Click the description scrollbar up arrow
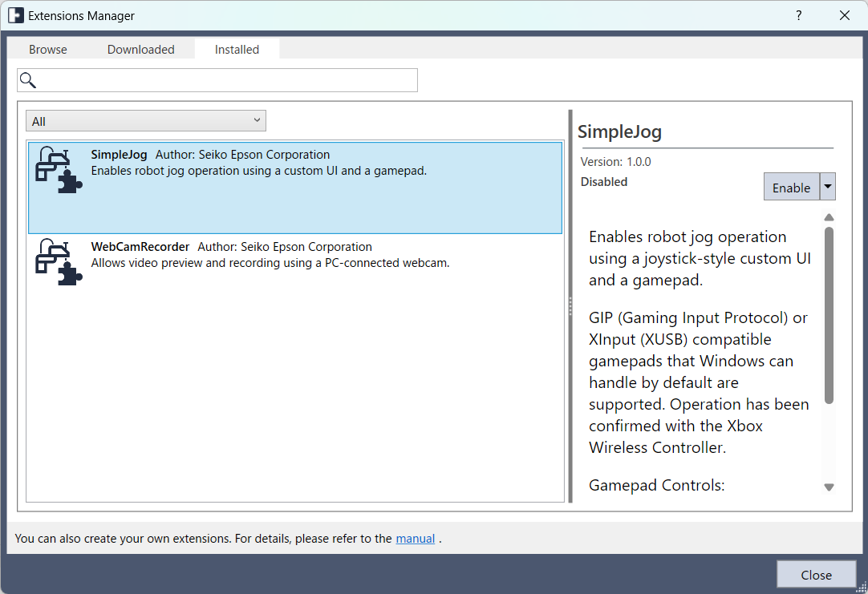This screenshot has width=868, height=594. [x=829, y=217]
